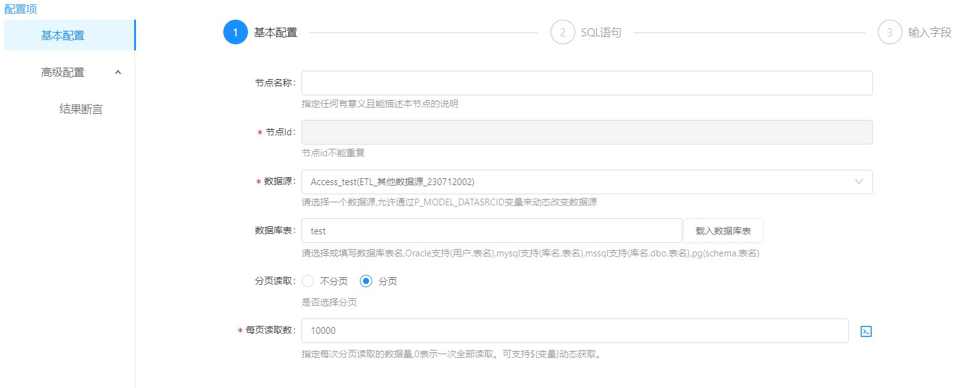Click the disabled 节点Id field
This screenshot has width=980, height=388.
point(586,132)
